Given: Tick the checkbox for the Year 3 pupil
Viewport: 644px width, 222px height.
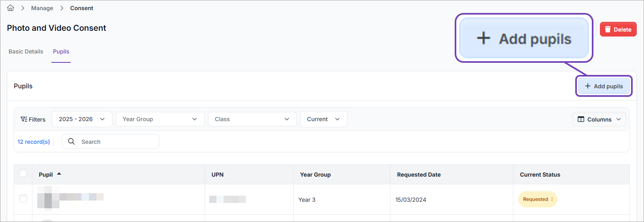Looking at the screenshot, I should [23, 199].
